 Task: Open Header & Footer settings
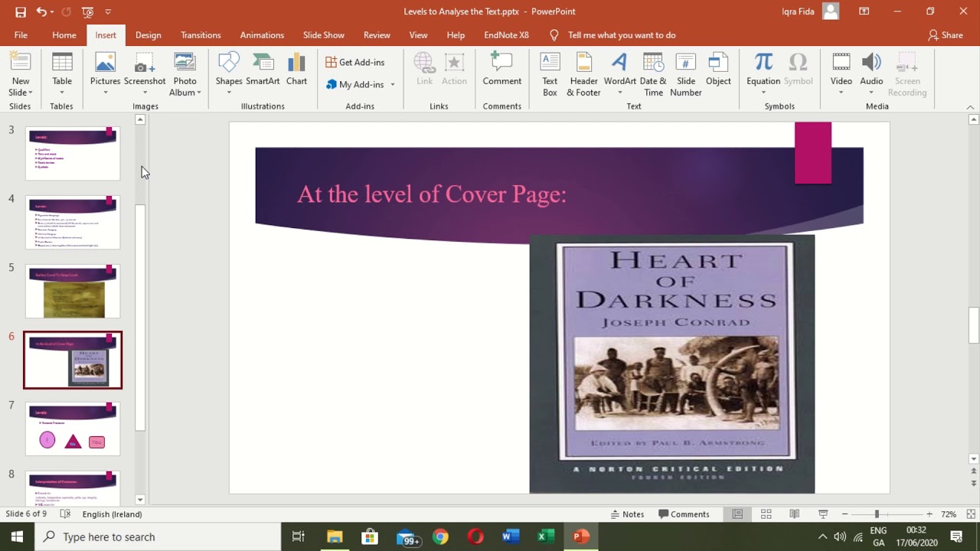pyautogui.click(x=583, y=74)
